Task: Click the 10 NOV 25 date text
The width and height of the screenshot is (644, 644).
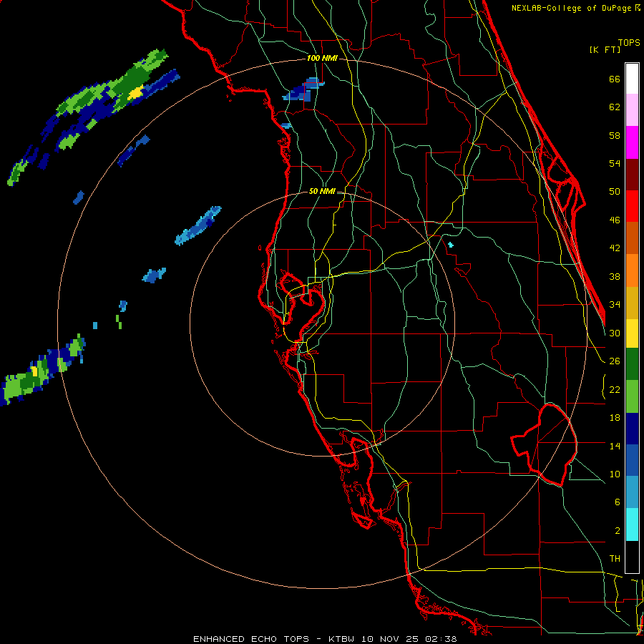Action: point(390,639)
